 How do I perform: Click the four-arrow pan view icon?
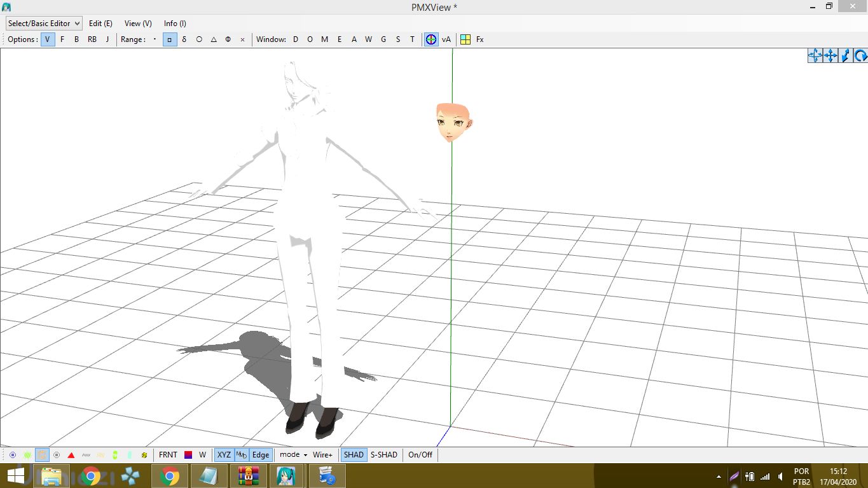[830, 56]
